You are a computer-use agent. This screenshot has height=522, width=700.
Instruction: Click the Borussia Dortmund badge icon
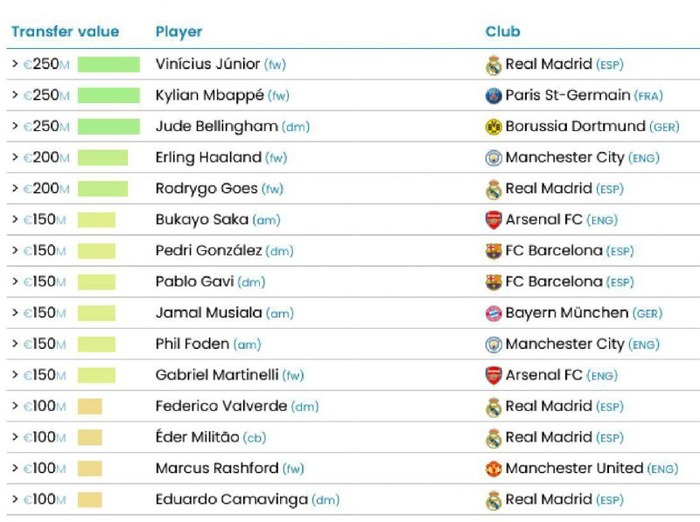(493, 127)
